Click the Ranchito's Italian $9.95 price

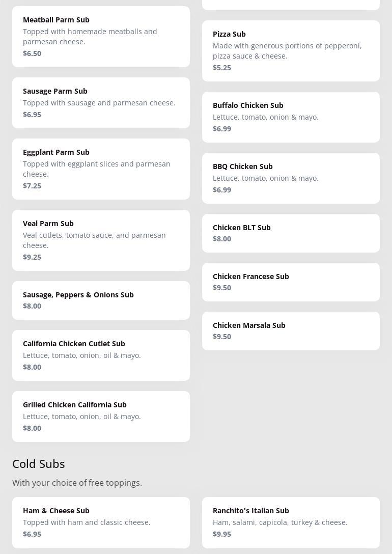222,534
